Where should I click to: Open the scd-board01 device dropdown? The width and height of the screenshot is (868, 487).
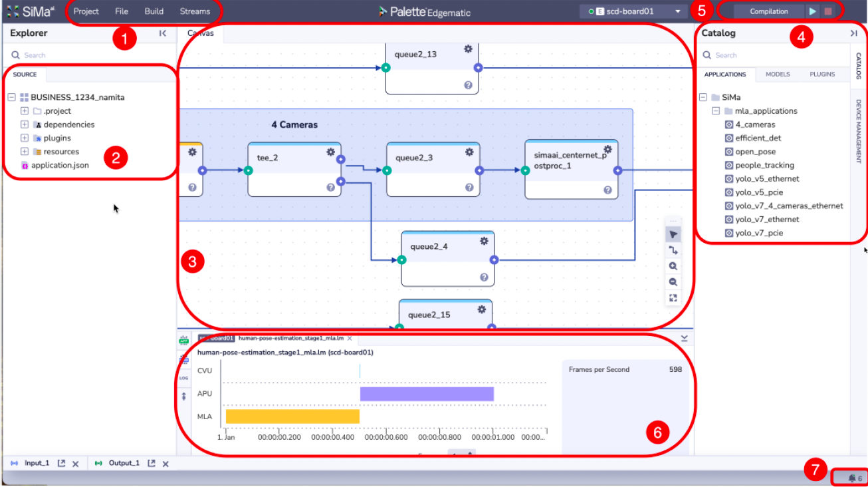[x=678, y=11]
